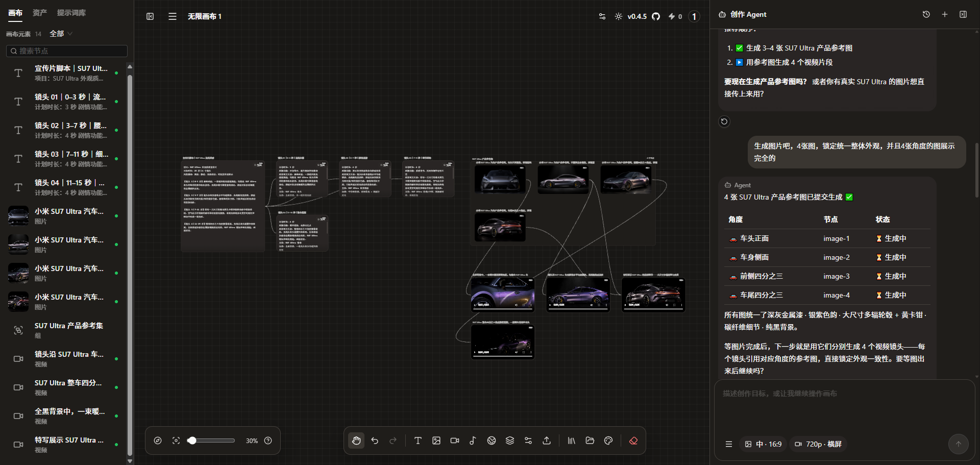Click the red eraser clear icon
980x465 pixels.
coord(633,440)
